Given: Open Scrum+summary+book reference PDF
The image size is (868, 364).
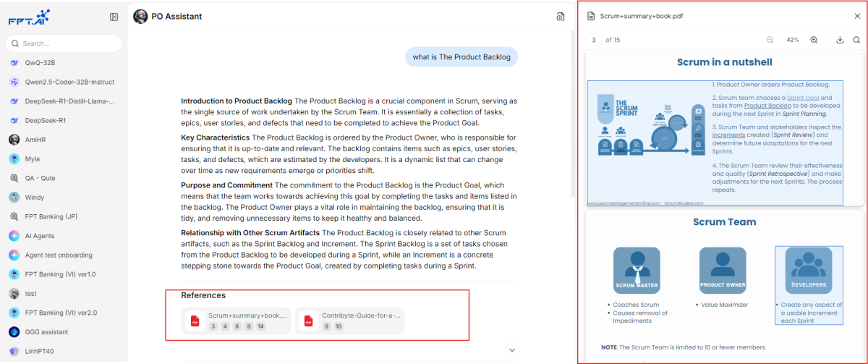Looking at the screenshot, I should coord(237,321).
